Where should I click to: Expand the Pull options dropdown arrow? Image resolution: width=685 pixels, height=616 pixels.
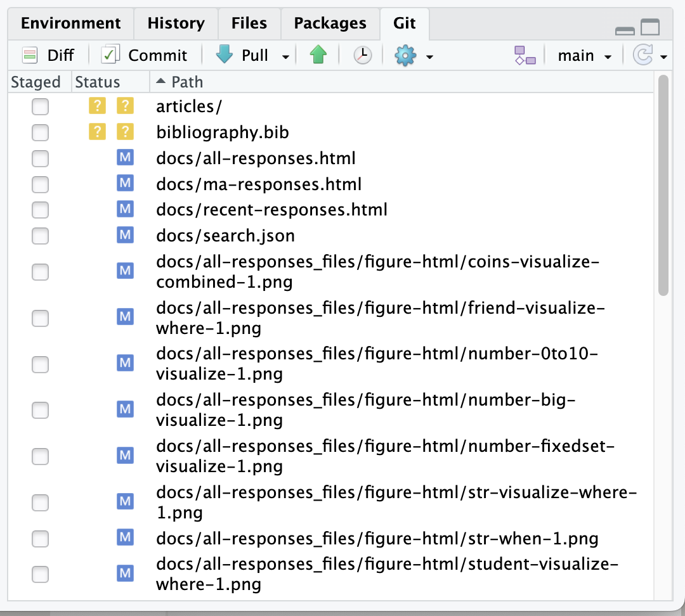tap(285, 57)
